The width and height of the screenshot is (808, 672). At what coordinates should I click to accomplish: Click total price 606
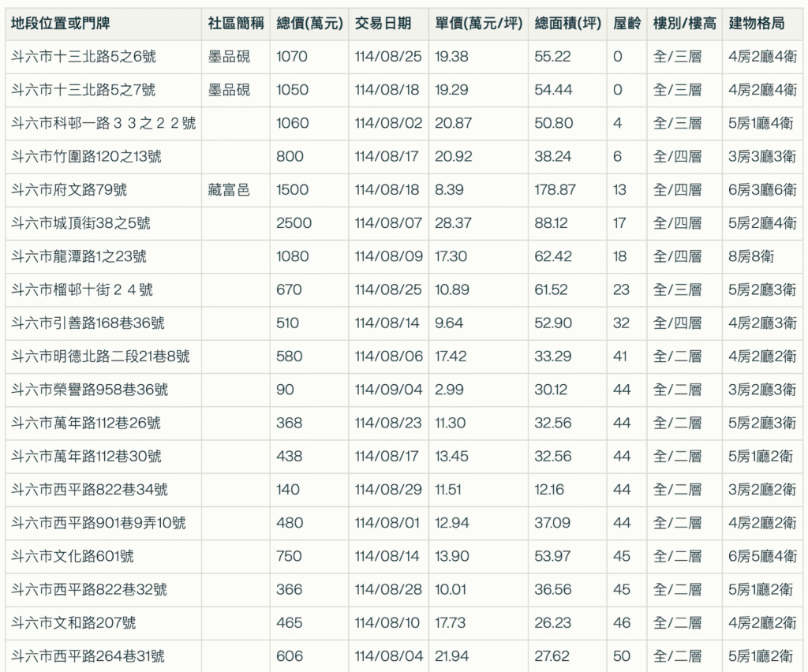(290, 656)
